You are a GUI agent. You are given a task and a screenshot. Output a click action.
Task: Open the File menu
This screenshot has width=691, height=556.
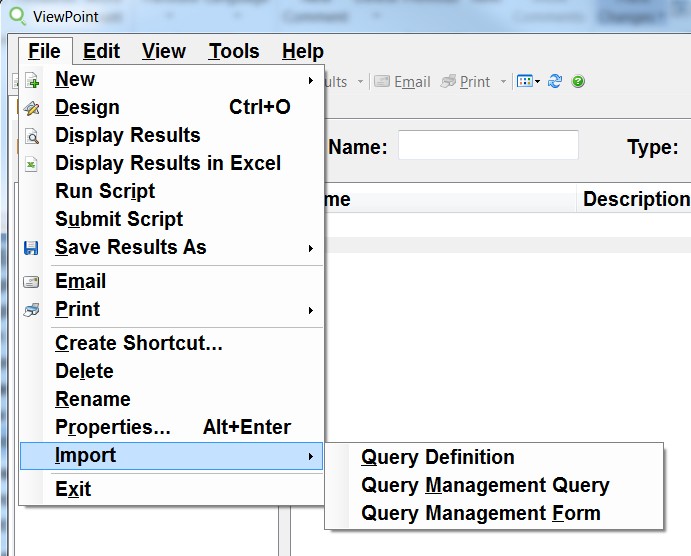(45, 51)
